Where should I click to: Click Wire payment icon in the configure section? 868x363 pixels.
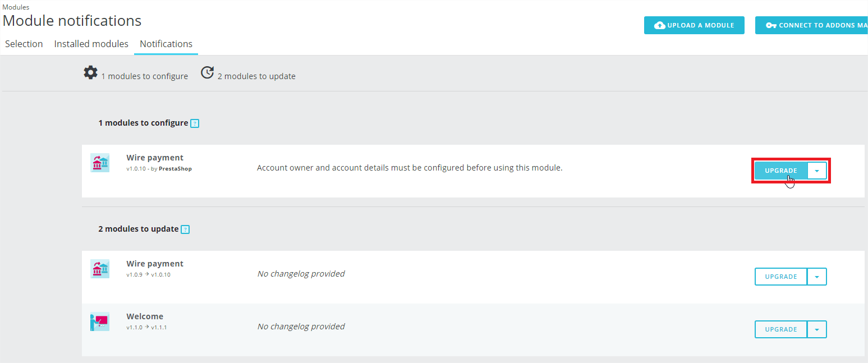(x=100, y=163)
